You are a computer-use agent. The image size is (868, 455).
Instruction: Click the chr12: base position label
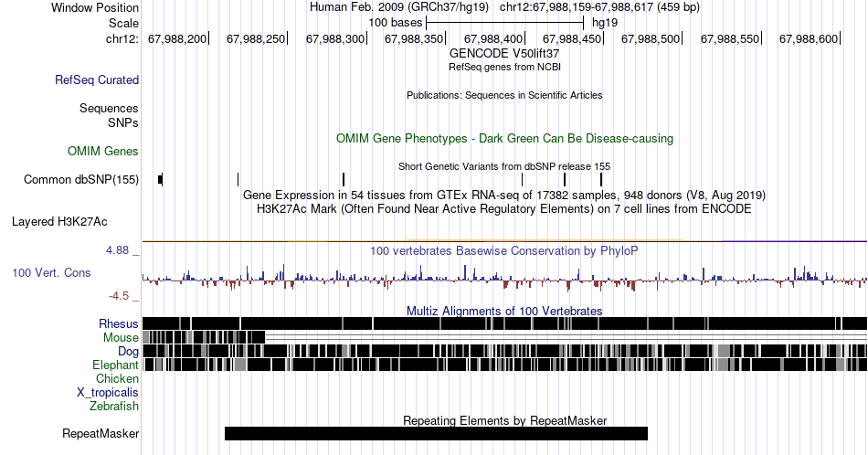pos(122,38)
